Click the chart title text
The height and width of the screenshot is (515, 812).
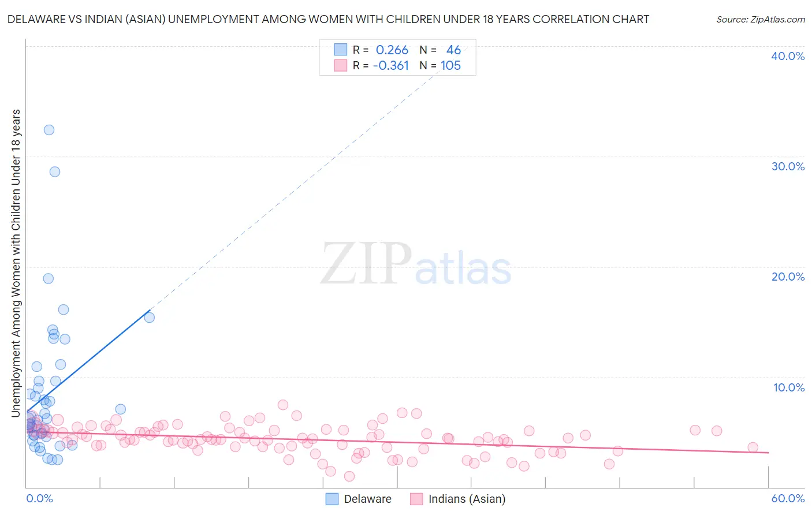[328, 19]
